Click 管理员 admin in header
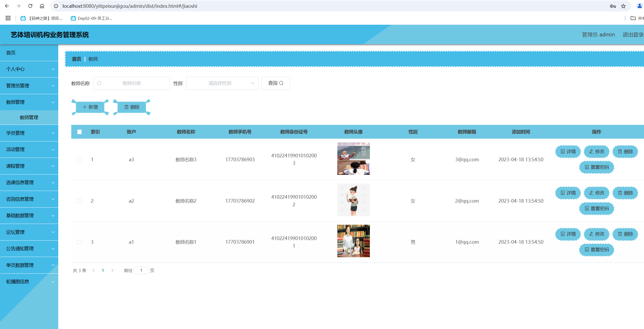Viewport: 644px width, 329px height. [x=598, y=35]
